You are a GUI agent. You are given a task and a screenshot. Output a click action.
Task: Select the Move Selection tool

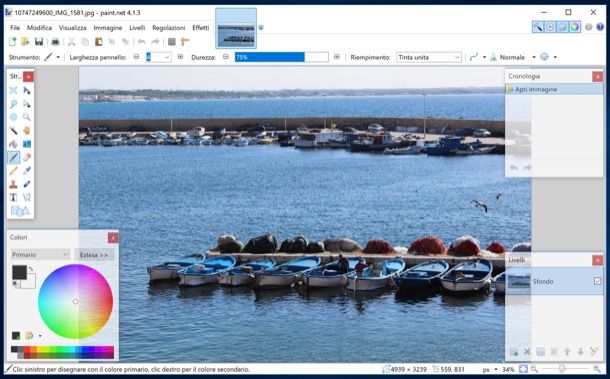pos(26,104)
